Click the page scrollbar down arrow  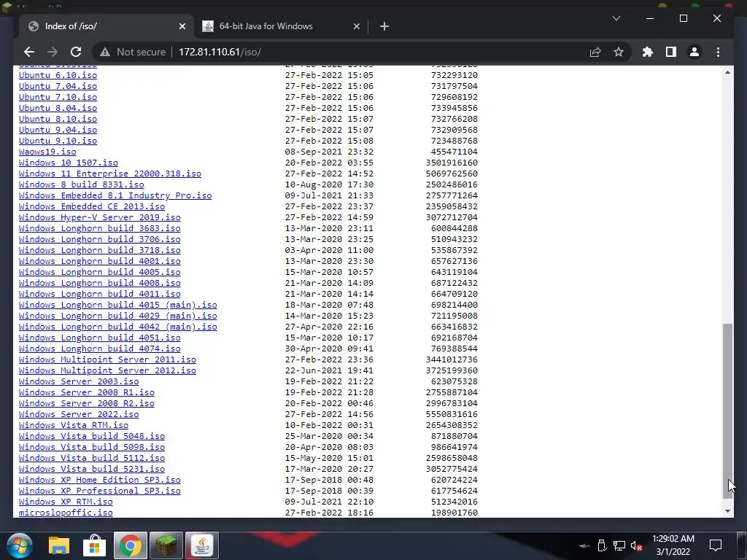pos(727,511)
